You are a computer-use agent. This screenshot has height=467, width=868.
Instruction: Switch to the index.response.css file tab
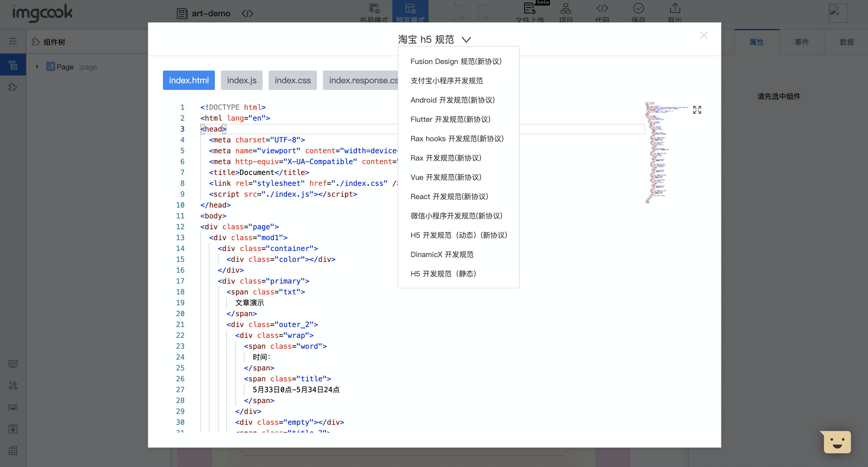pyautogui.click(x=361, y=80)
